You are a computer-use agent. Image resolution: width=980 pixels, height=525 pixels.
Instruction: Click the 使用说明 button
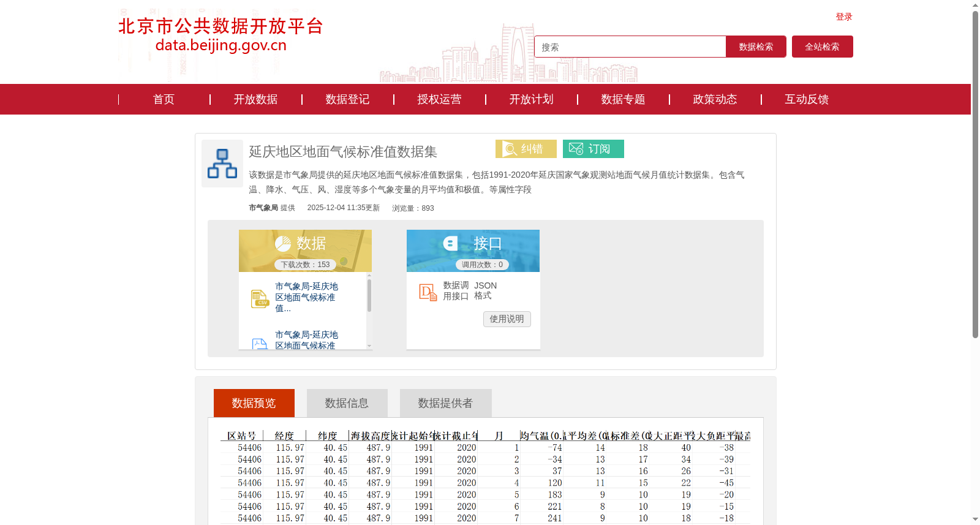pyautogui.click(x=507, y=319)
